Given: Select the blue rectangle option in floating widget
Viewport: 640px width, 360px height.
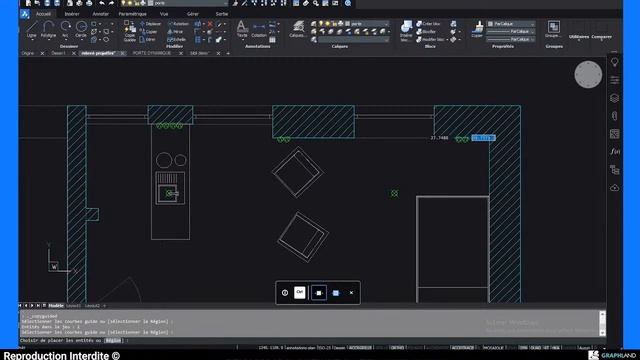Looking at the screenshot, I should point(336,293).
